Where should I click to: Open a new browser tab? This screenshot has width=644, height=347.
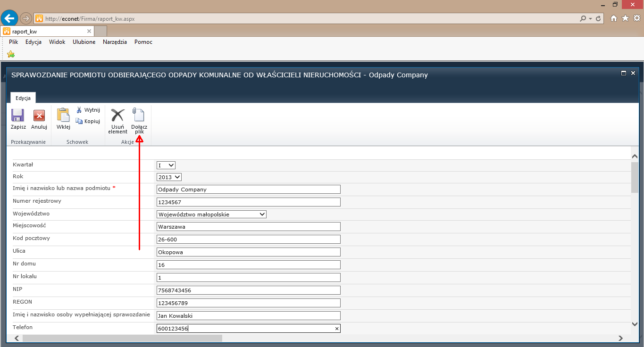pos(101,32)
